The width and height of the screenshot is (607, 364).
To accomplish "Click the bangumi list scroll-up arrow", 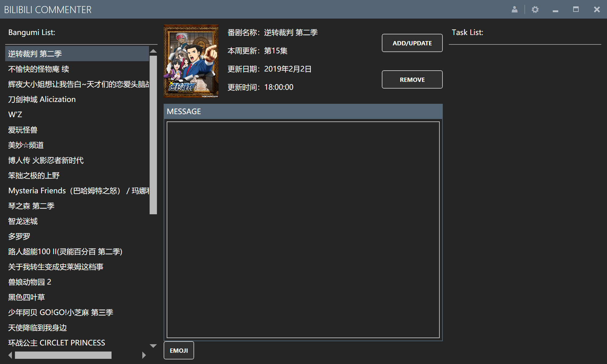I will pos(153,51).
